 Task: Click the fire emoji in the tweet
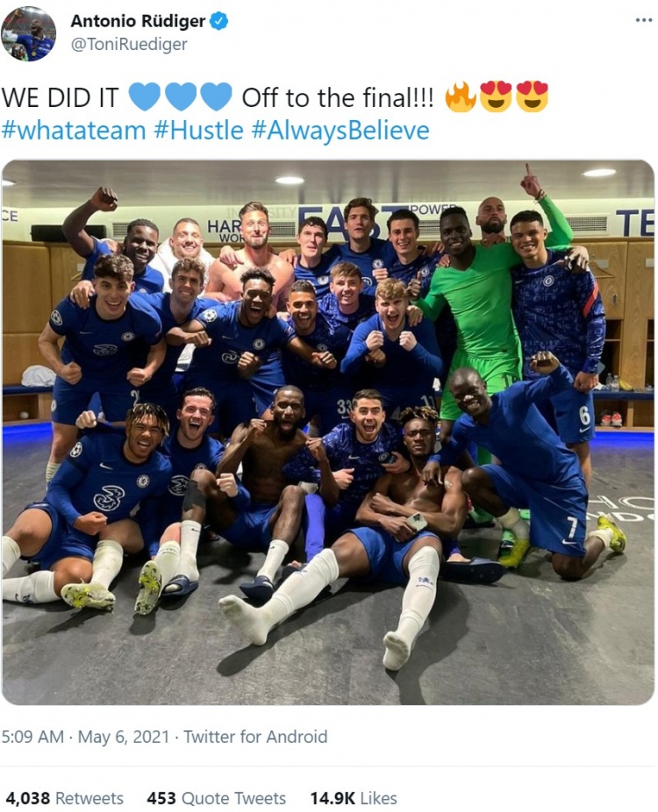click(x=460, y=96)
